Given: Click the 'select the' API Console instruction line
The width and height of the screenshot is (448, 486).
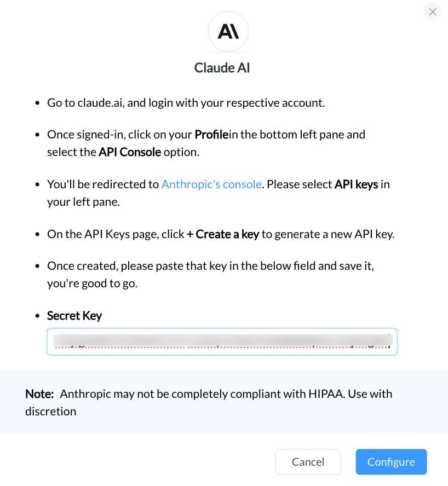Looking at the screenshot, I should [x=123, y=152].
